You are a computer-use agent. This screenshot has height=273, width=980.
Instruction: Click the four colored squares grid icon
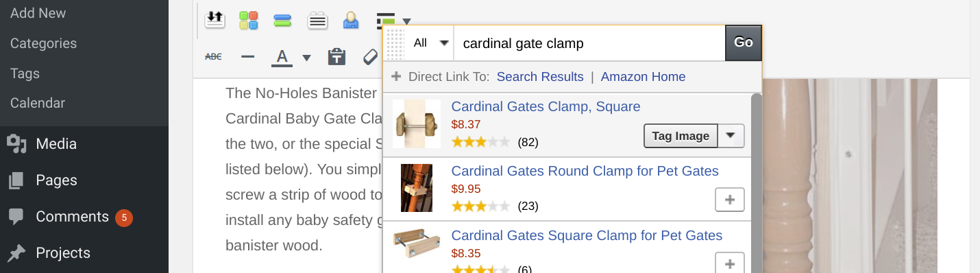(248, 21)
